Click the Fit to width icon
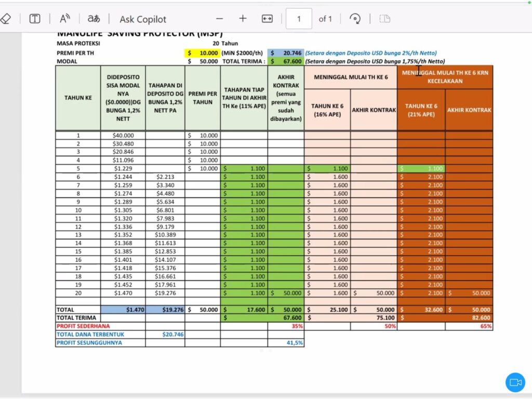The width and height of the screenshot is (532, 399). [267, 19]
